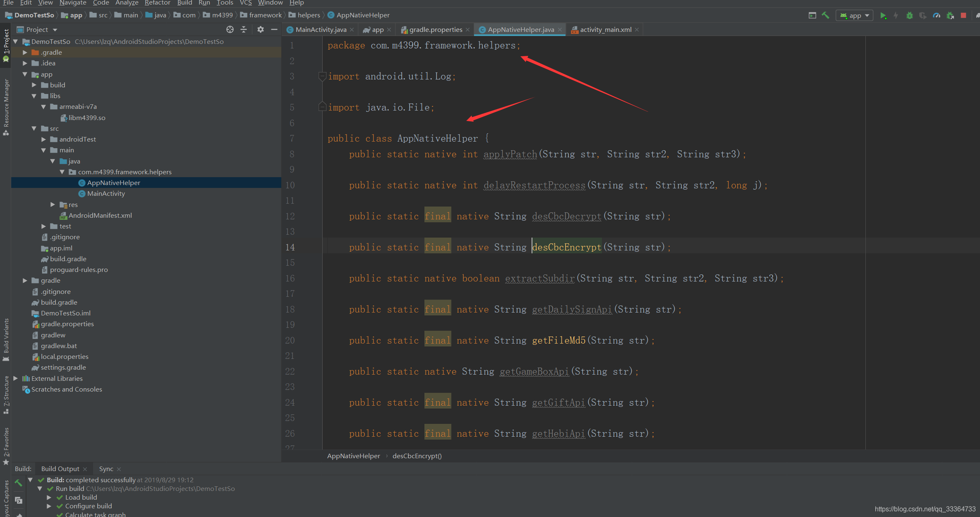Toggle the 1: Project tool window
980x517 pixels.
coord(6,46)
